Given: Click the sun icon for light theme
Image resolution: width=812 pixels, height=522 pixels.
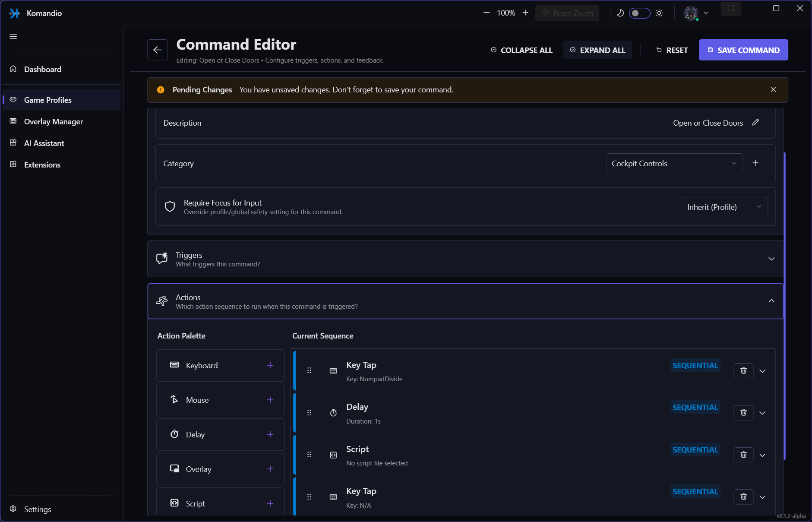Looking at the screenshot, I should 659,13.
